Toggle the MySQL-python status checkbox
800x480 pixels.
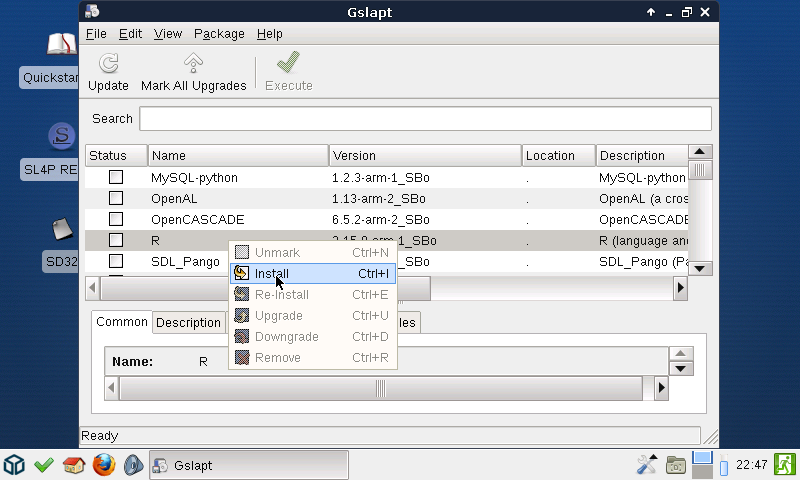(x=116, y=177)
